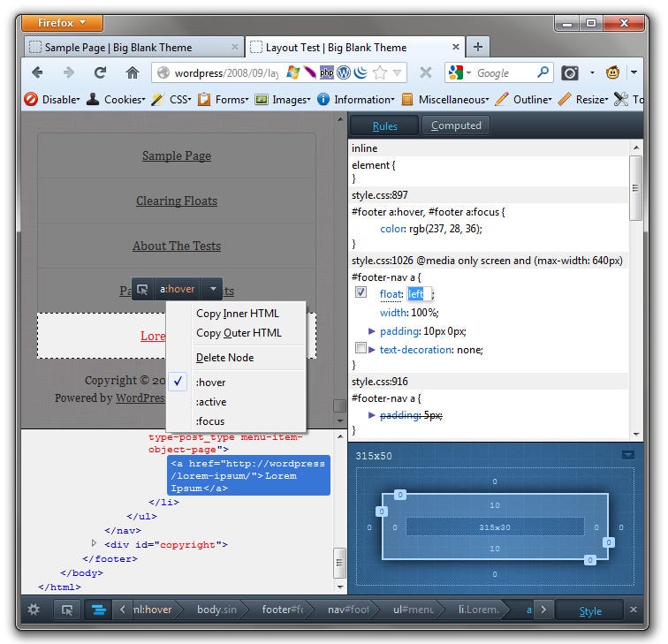
Task: Open the Resize toolbar menu
Action: click(x=583, y=99)
